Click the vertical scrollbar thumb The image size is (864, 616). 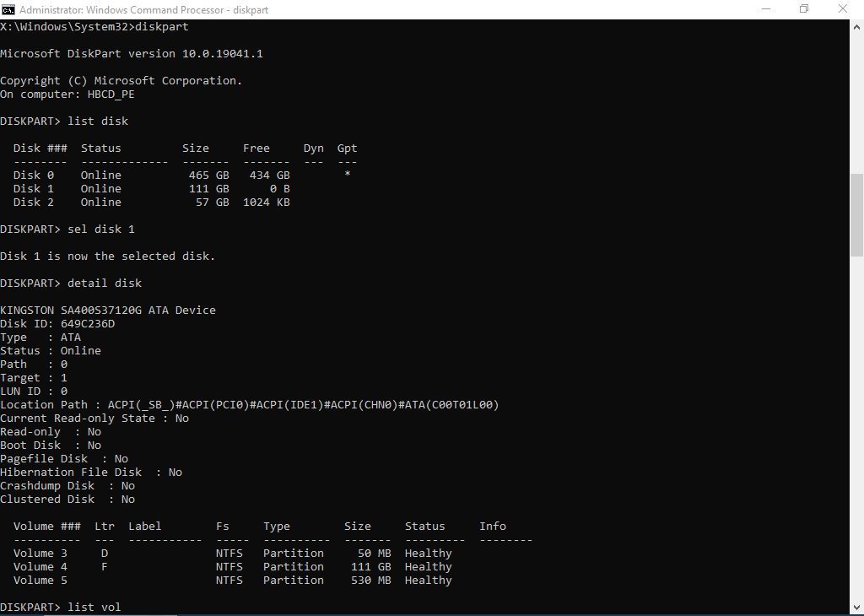tap(857, 215)
